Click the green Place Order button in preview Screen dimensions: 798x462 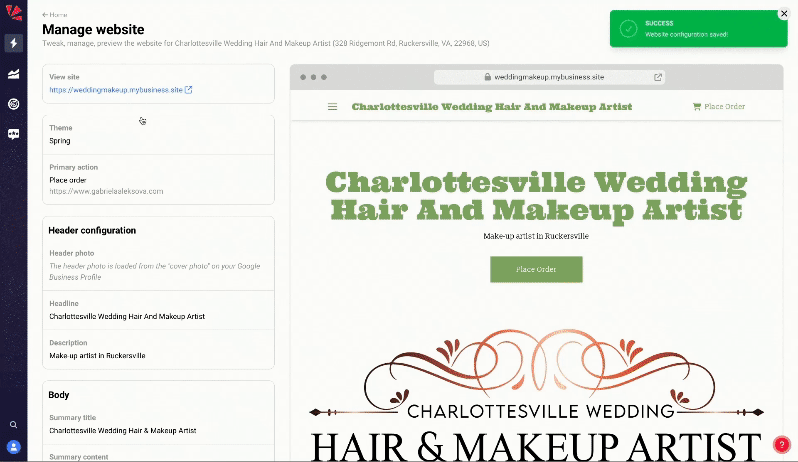point(536,269)
